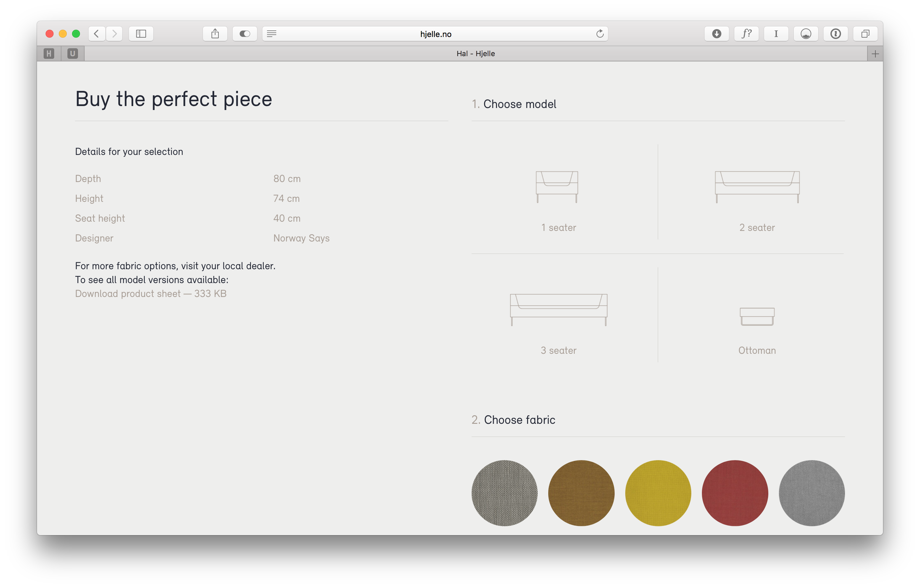
Task: Open Reader view icon in address bar
Action: pyautogui.click(x=272, y=34)
